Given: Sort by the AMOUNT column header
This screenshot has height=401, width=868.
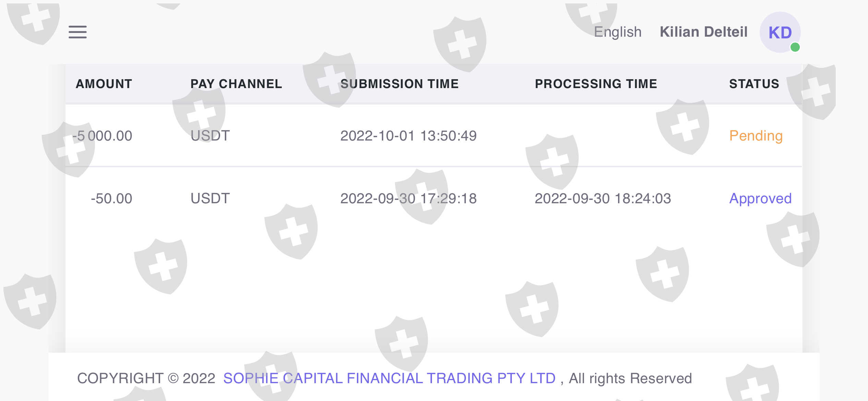Looking at the screenshot, I should tap(104, 84).
